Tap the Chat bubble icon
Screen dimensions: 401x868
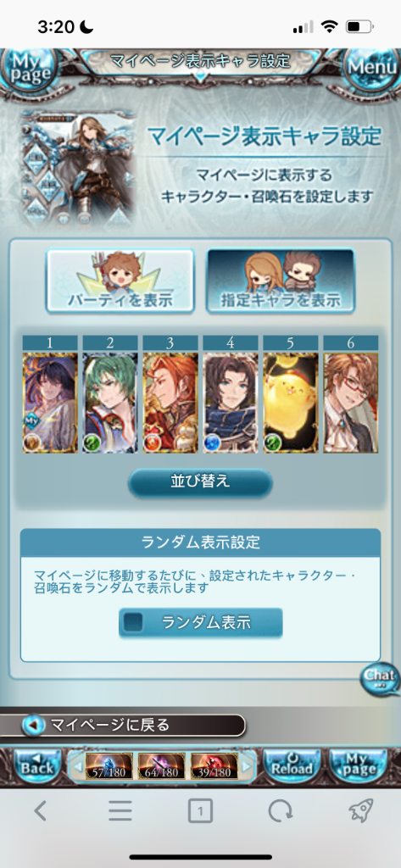(x=380, y=679)
